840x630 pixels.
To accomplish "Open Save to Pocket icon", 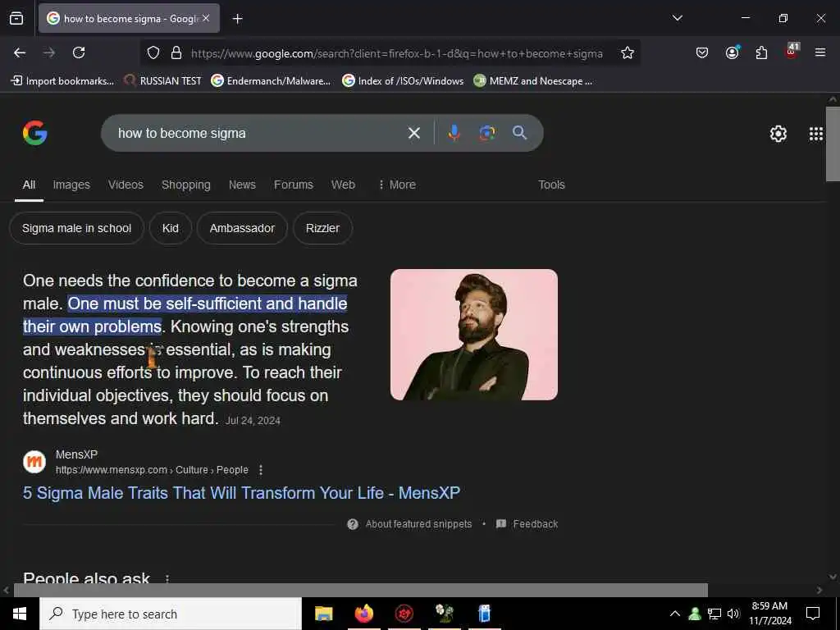I will tap(702, 52).
